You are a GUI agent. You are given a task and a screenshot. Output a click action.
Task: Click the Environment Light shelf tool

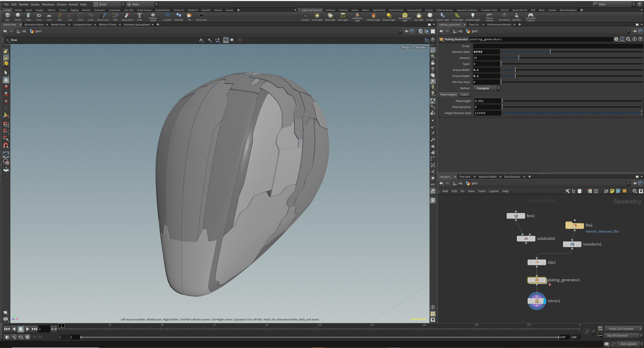pos(405,17)
